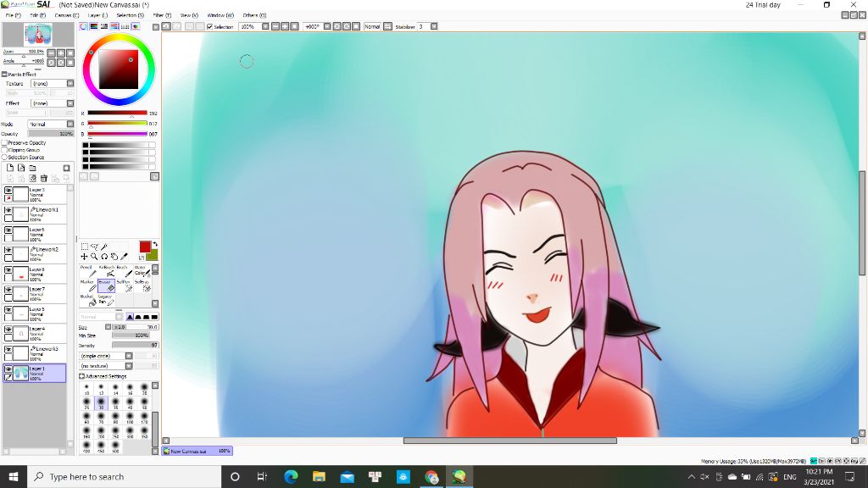The height and width of the screenshot is (488, 868).
Task: Toggle the color wheel panel icon
Action: tap(84, 26)
